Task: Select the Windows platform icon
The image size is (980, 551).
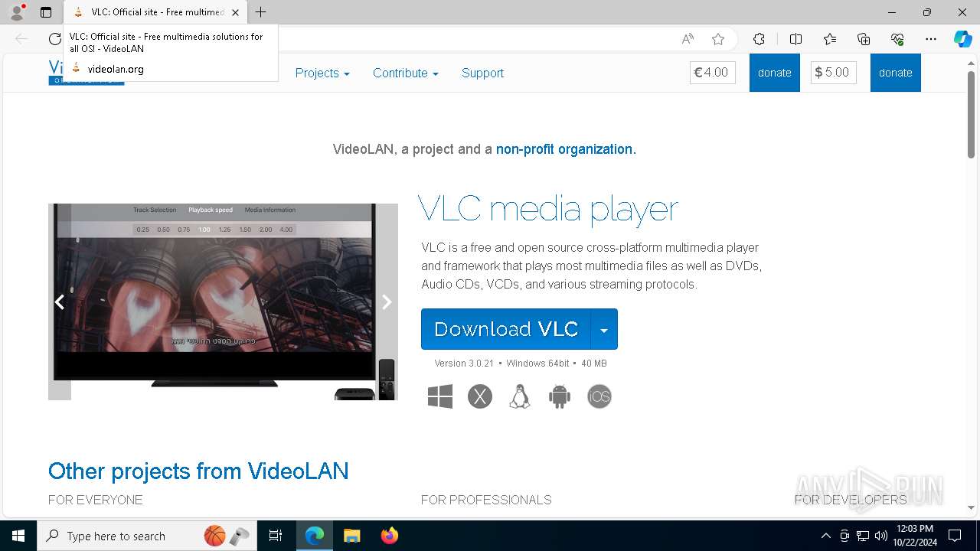Action: pyautogui.click(x=440, y=396)
